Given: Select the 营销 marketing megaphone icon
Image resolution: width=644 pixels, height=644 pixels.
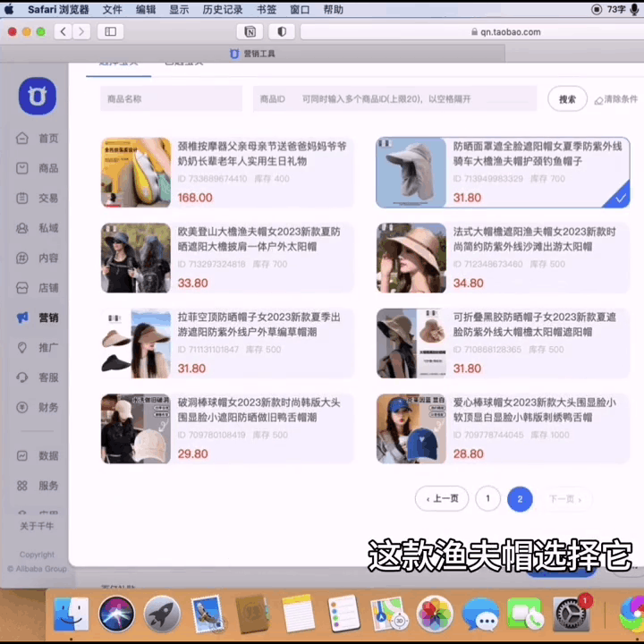Looking at the screenshot, I should [22, 318].
